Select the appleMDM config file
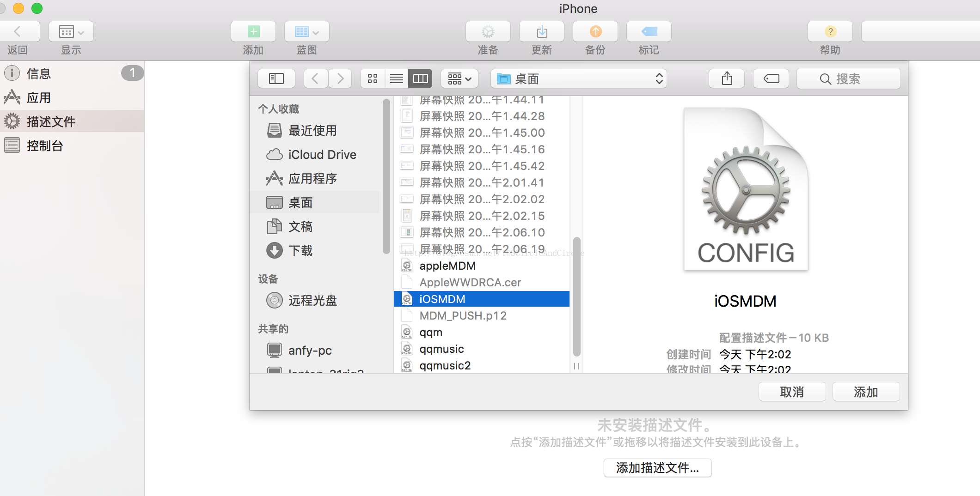 pyautogui.click(x=482, y=266)
